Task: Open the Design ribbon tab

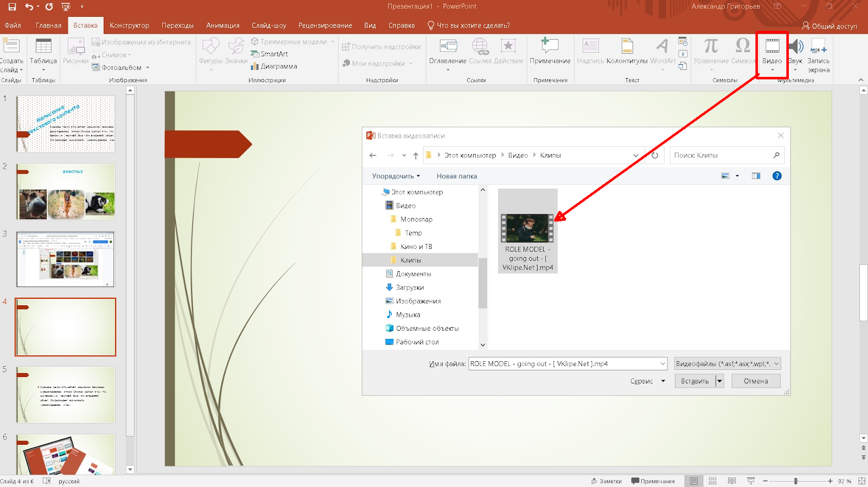Action: click(x=129, y=25)
